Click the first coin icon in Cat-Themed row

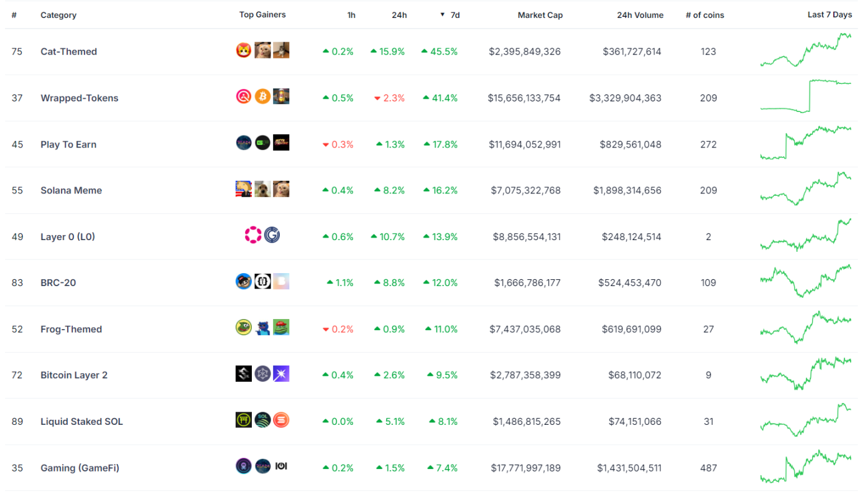pos(244,51)
